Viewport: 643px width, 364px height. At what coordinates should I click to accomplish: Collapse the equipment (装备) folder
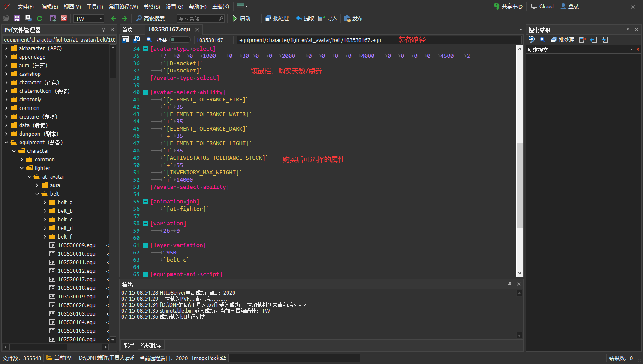[x=6, y=143]
